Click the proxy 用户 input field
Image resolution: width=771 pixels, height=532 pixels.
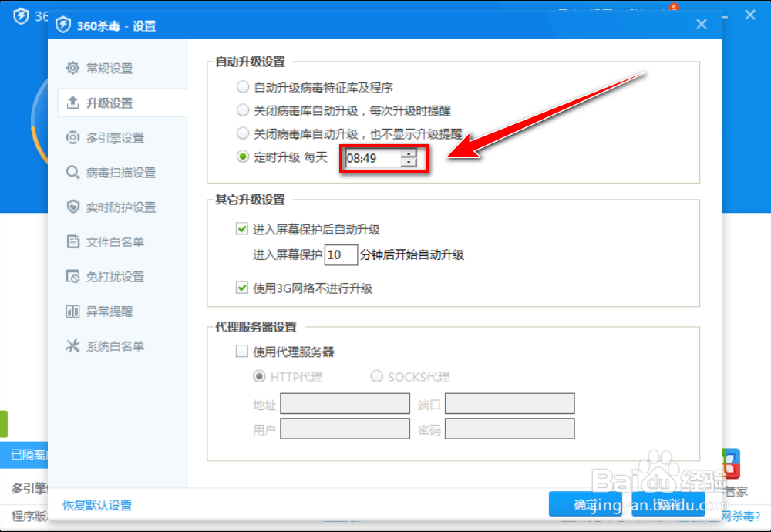(x=345, y=429)
